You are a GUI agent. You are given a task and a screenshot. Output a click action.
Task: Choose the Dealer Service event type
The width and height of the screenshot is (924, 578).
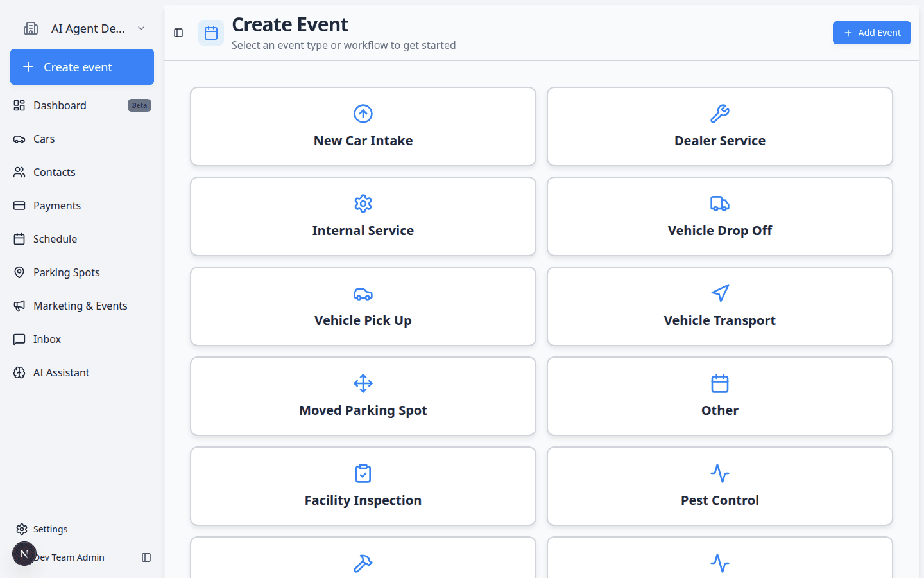720,127
